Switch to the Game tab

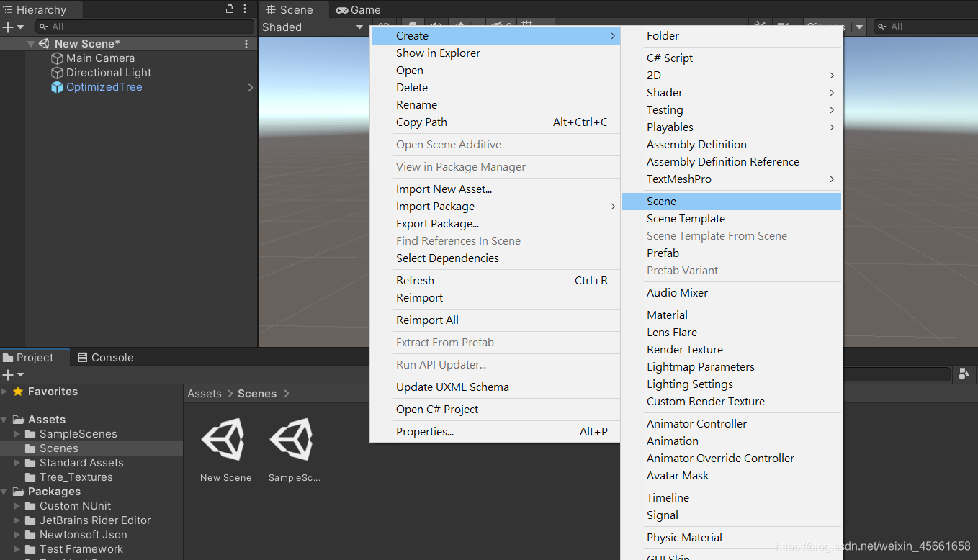358,10
